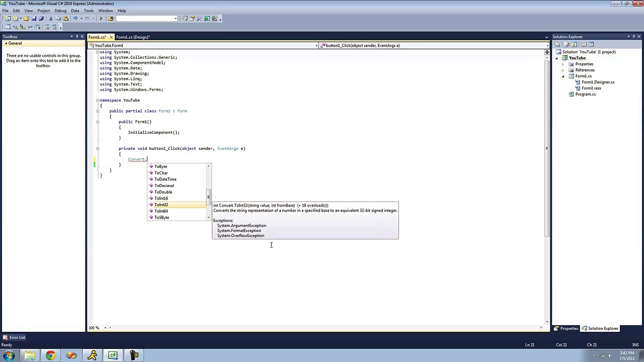Open the Error List tab
The width and height of the screenshot is (644, 362).
coord(14,337)
